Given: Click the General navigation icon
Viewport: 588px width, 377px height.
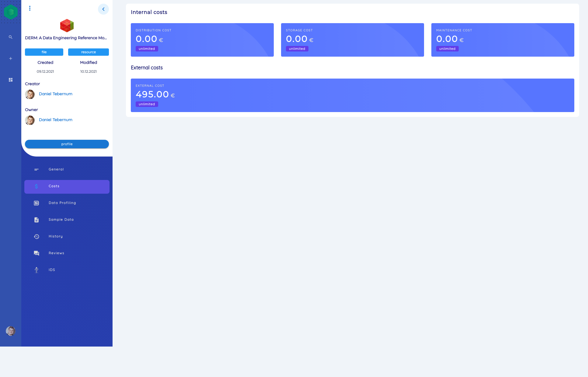Looking at the screenshot, I should [x=37, y=169].
